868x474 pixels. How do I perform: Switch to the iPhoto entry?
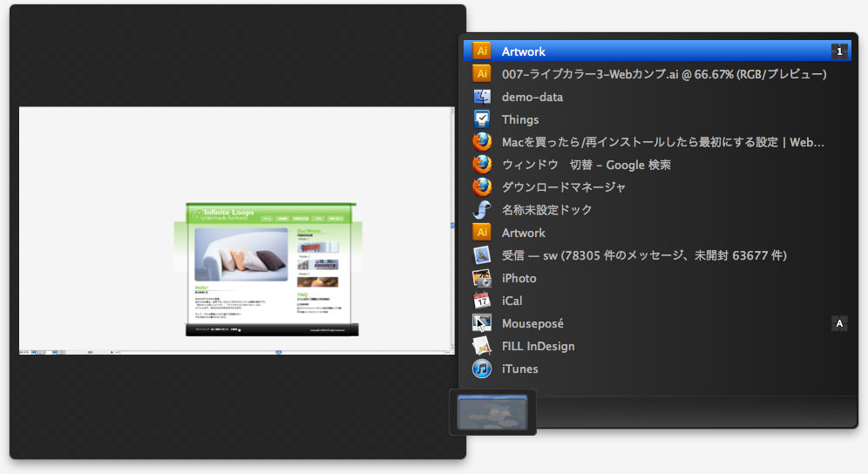click(657, 278)
